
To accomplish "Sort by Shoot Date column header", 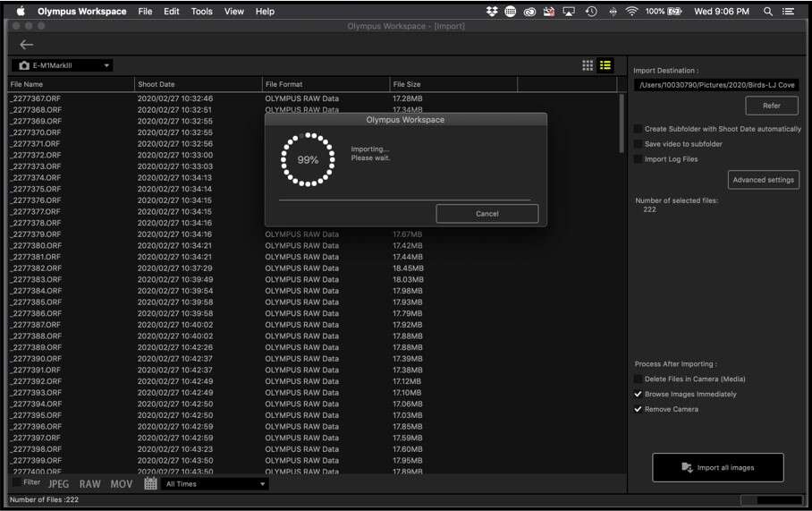I will pyautogui.click(x=199, y=84).
